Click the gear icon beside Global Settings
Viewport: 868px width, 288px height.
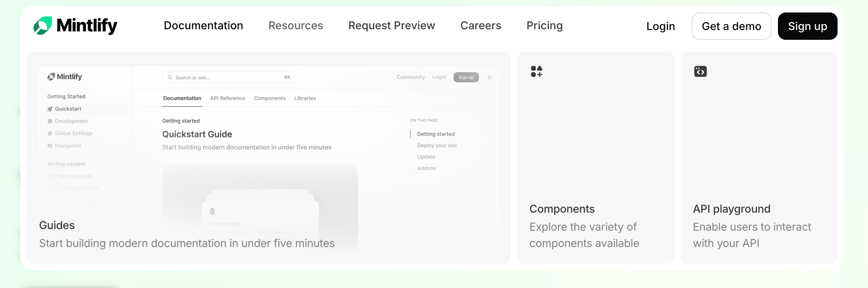[50, 133]
